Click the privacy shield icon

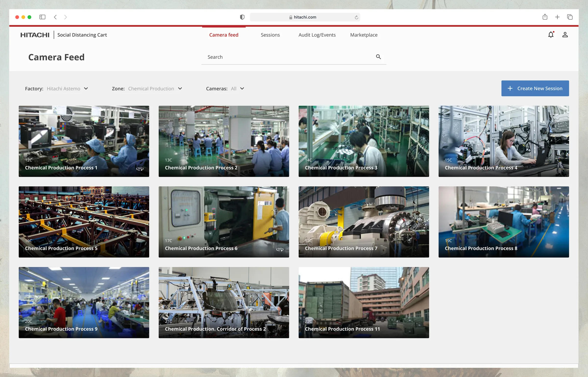242,17
